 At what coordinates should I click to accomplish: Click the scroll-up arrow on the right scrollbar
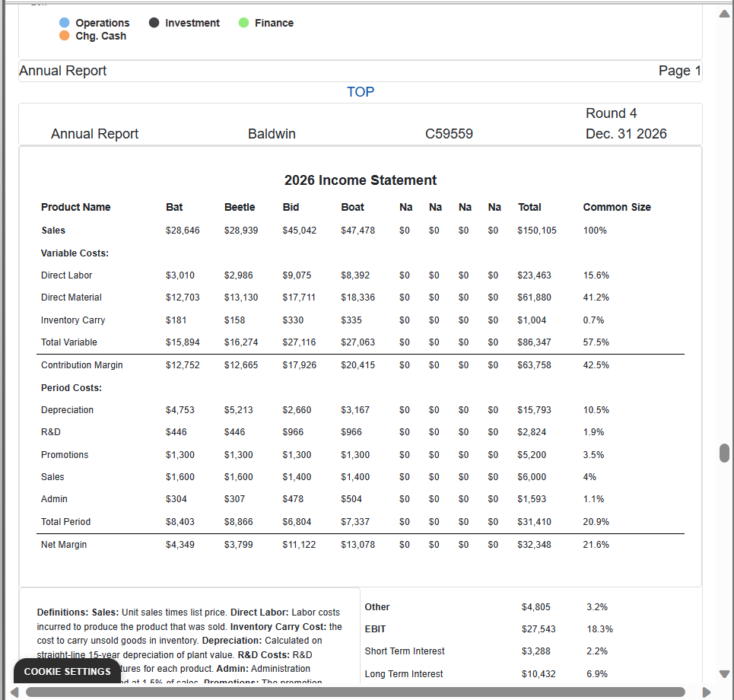tap(723, 13)
